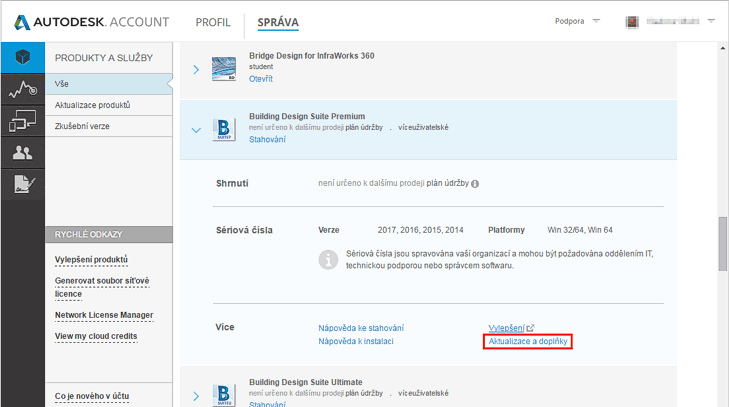Open the contracts document sidebar icon
The width and height of the screenshot is (729, 407).
tap(23, 184)
